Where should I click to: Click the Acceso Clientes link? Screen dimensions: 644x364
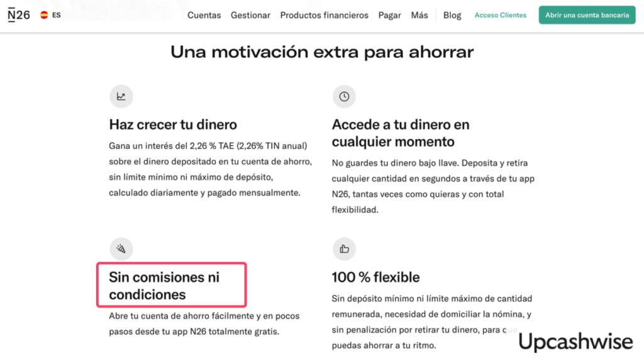pyautogui.click(x=500, y=15)
